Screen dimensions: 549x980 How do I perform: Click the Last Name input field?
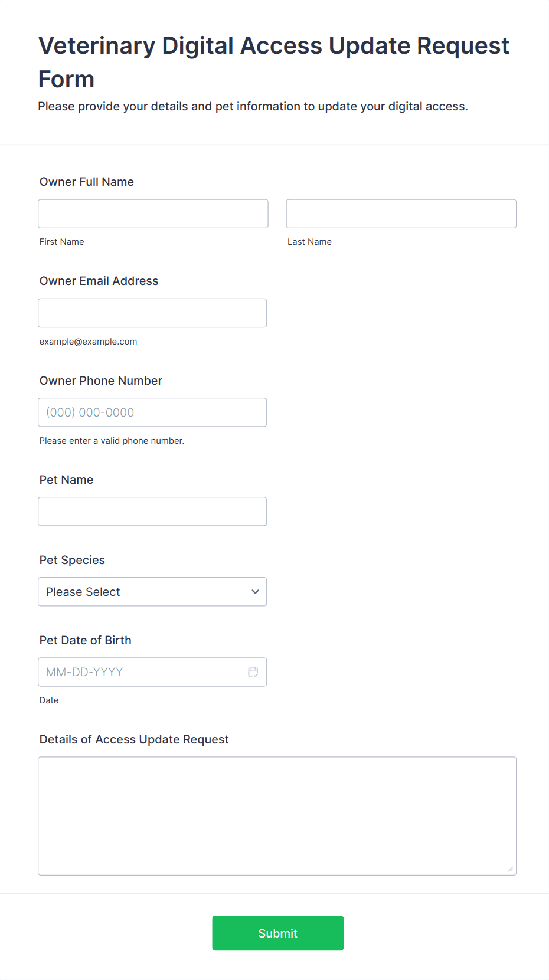tap(401, 214)
